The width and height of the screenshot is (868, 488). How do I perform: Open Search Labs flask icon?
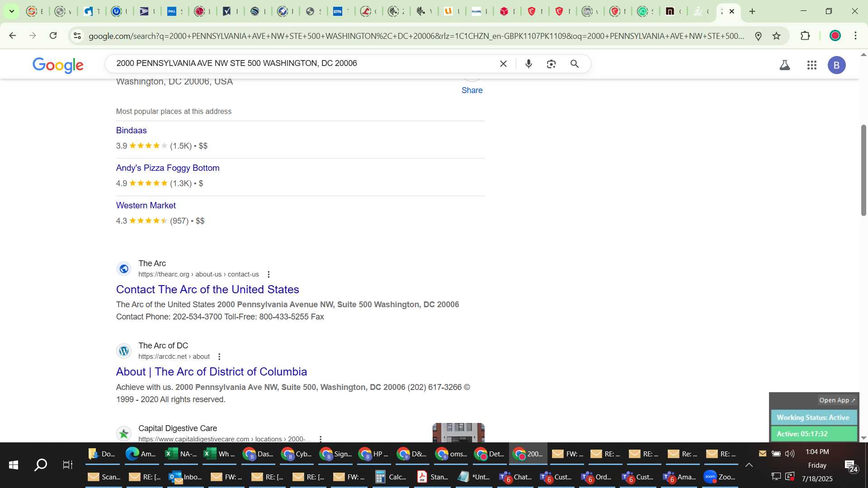[x=785, y=65]
